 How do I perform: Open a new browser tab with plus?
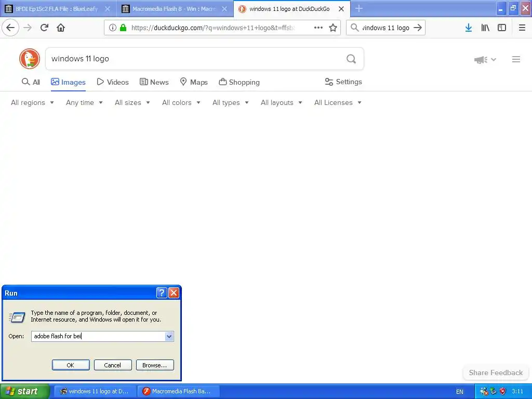[x=359, y=8]
